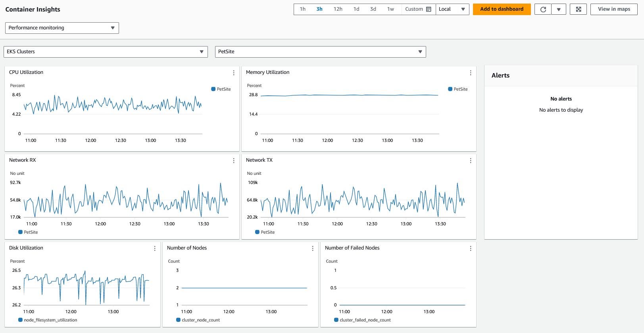644x333 pixels.
Task: Toggle cluster_node_count legend series
Action: [198, 320]
